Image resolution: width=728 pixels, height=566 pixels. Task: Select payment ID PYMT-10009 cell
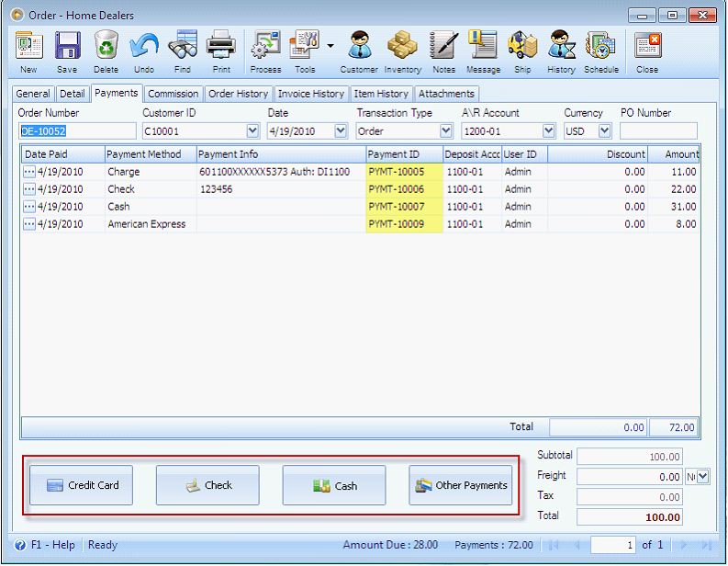pos(404,224)
